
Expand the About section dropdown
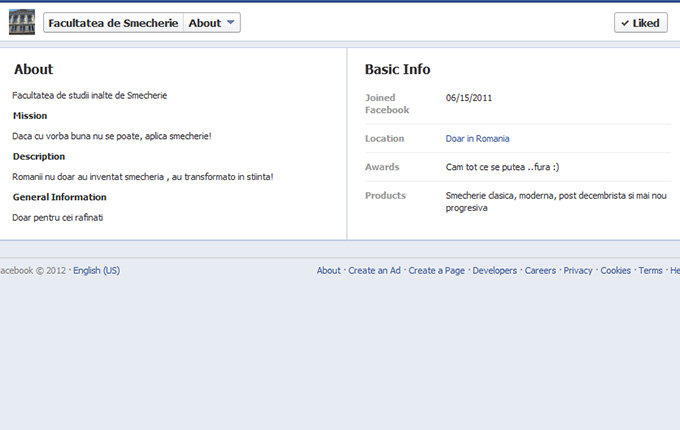pyautogui.click(x=212, y=23)
